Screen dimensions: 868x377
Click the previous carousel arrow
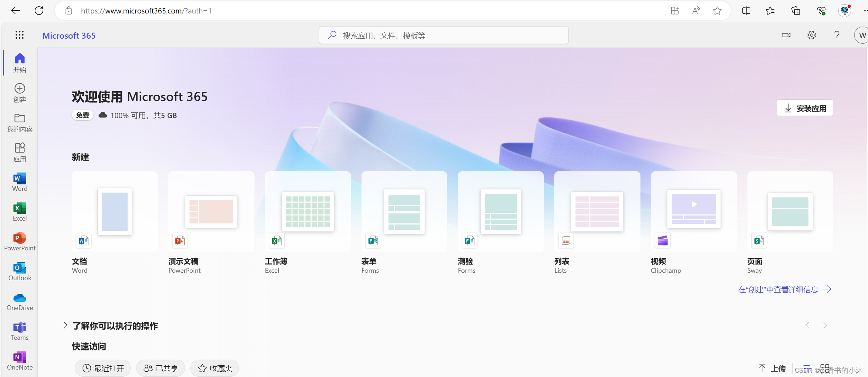807,325
